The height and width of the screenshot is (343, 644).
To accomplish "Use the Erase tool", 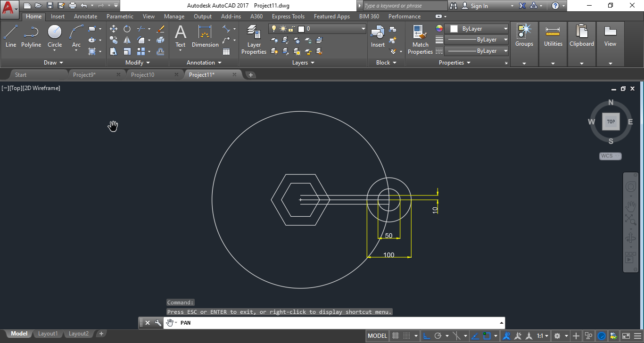I will 161,28.
